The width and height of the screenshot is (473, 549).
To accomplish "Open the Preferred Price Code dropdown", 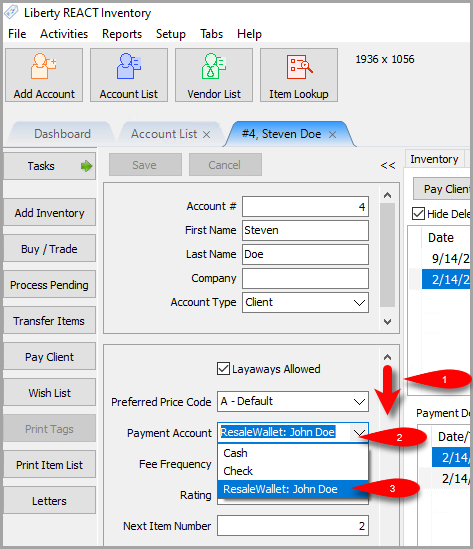I will [359, 402].
